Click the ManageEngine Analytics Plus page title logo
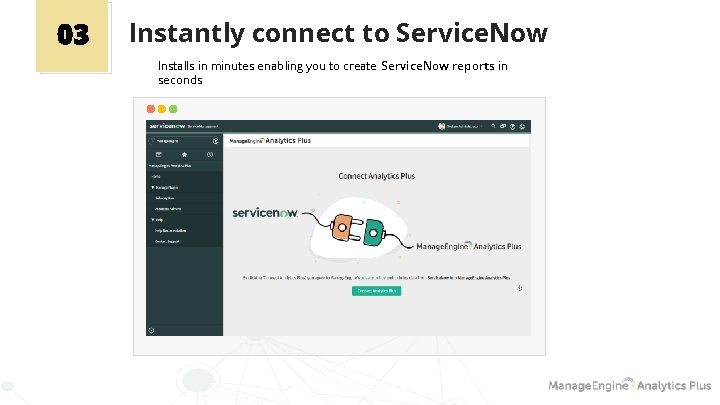The width and height of the screenshot is (720, 405). (x=270, y=141)
